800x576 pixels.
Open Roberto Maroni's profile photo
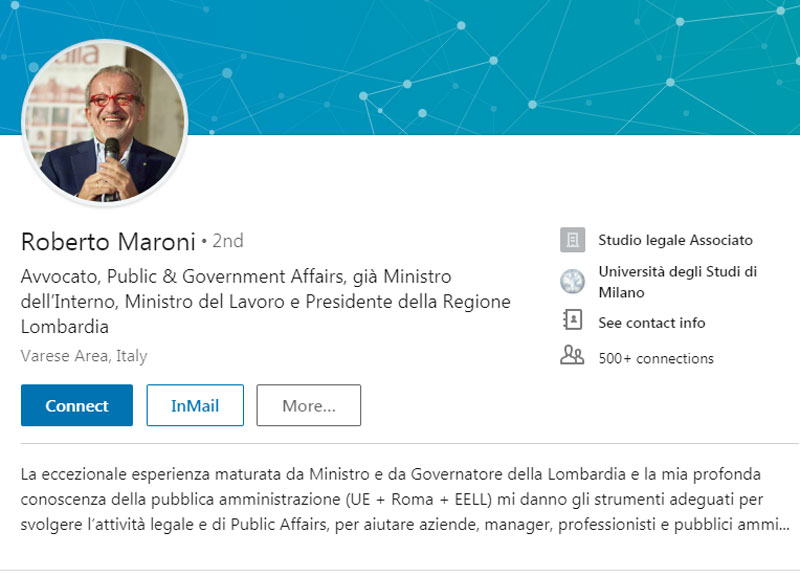pos(104,124)
